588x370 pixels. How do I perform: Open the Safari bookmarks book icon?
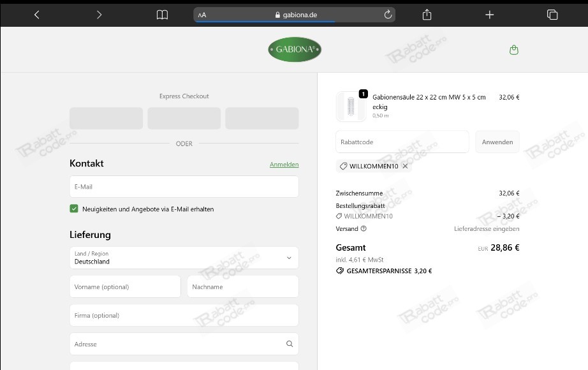click(x=162, y=15)
